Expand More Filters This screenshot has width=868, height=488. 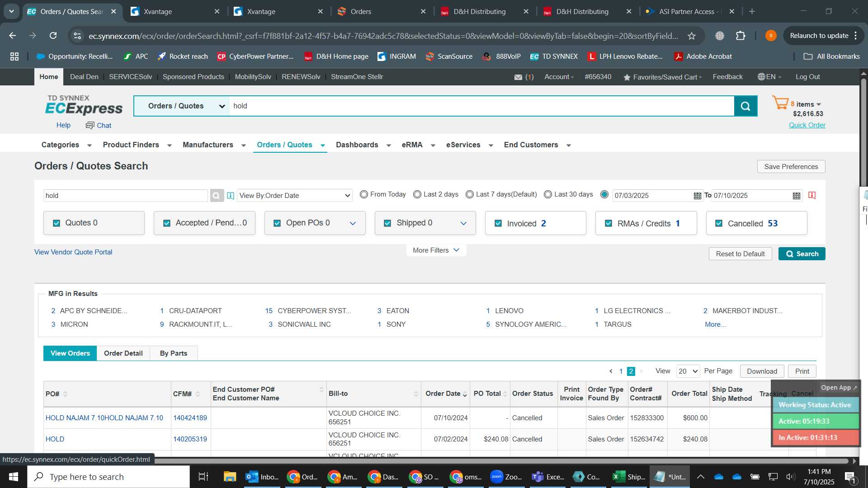click(436, 250)
